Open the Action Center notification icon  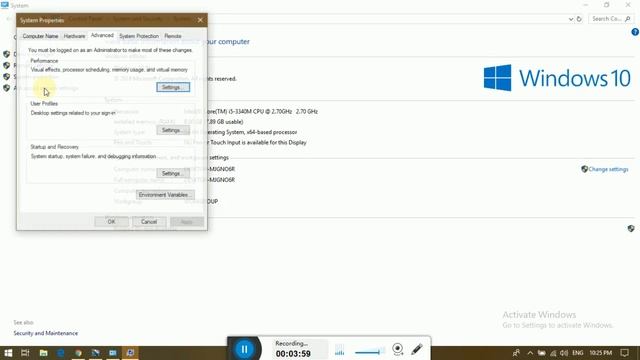click(x=624, y=353)
